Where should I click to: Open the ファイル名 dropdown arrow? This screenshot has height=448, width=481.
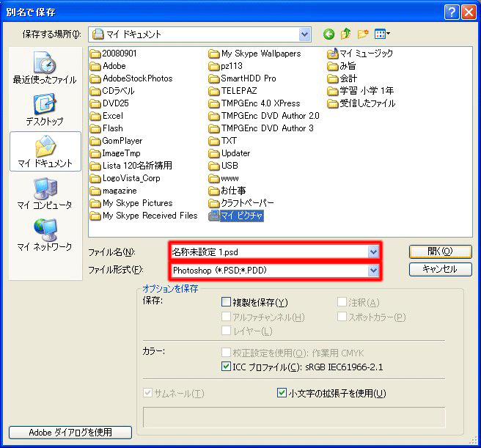tap(373, 252)
